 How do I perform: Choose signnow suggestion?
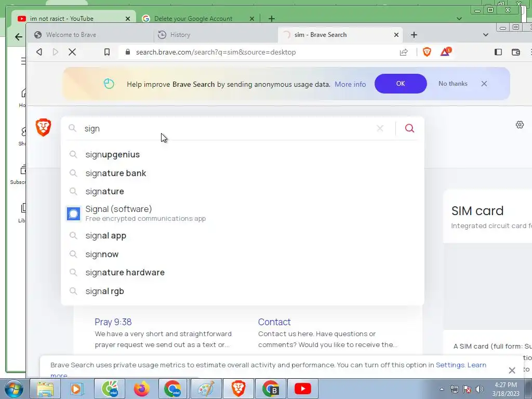(243, 254)
